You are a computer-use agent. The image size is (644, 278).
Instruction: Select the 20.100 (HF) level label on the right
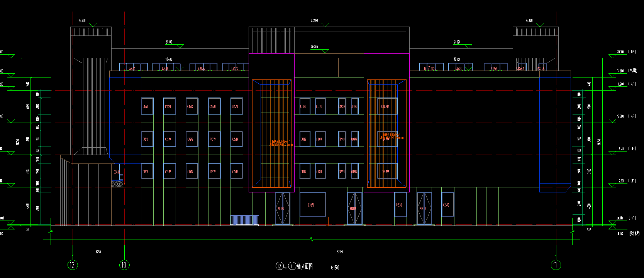pyautogui.click(x=626, y=52)
